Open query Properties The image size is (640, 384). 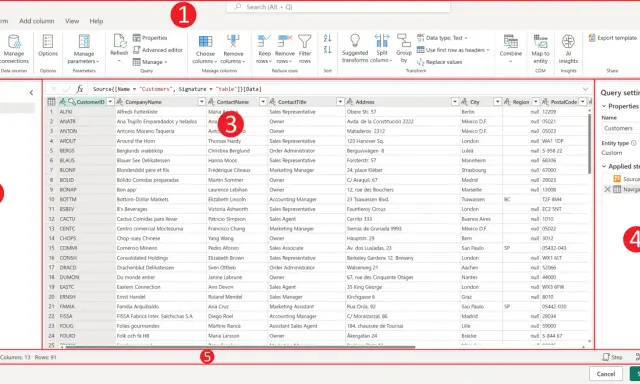click(x=150, y=38)
